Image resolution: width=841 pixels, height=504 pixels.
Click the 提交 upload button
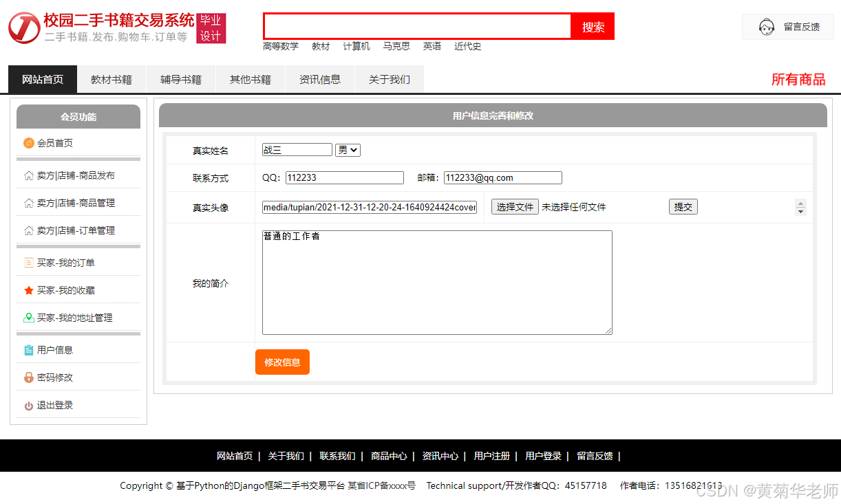tap(683, 207)
